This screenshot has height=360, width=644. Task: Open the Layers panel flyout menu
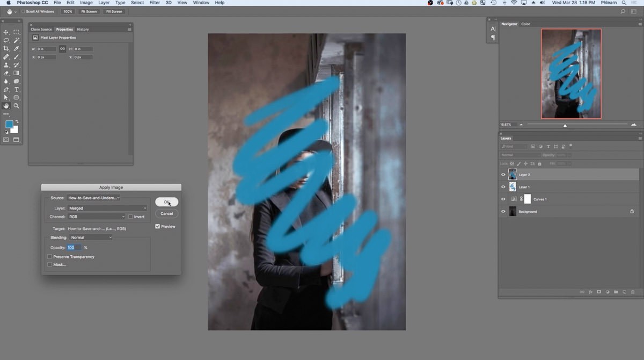coord(639,138)
